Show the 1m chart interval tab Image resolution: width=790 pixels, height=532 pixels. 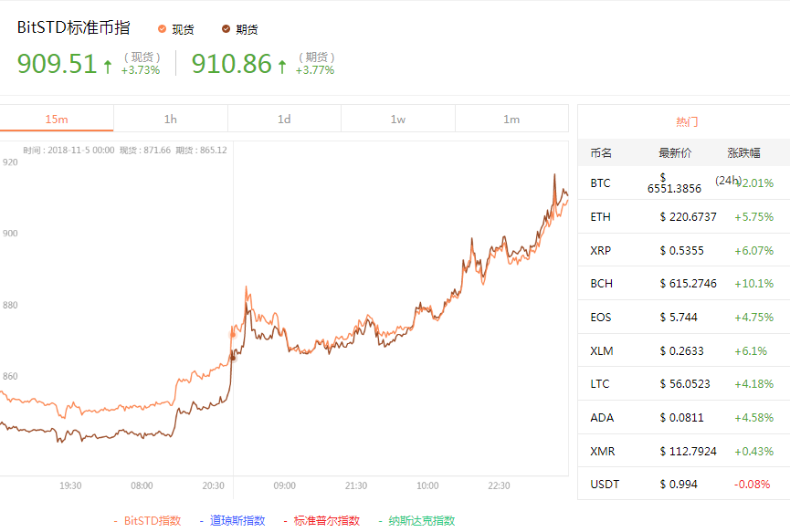(x=511, y=119)
